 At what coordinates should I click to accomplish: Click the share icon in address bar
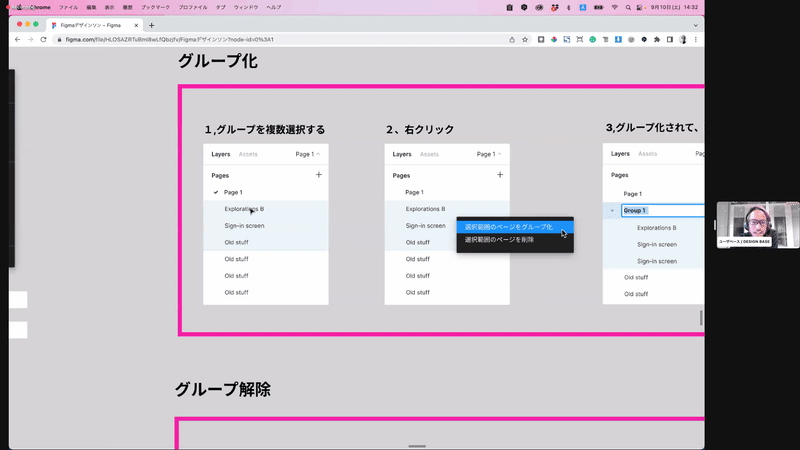click(512, 39)
